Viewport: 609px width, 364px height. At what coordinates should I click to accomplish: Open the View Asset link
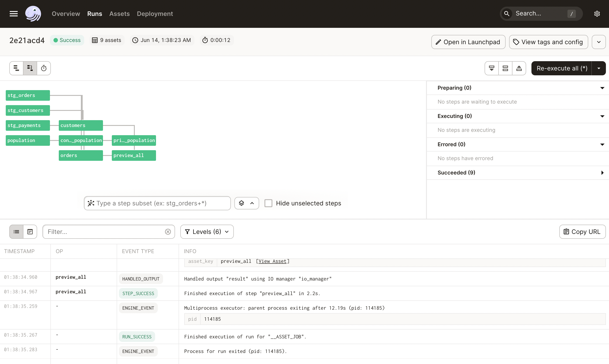tap(272, 261)
